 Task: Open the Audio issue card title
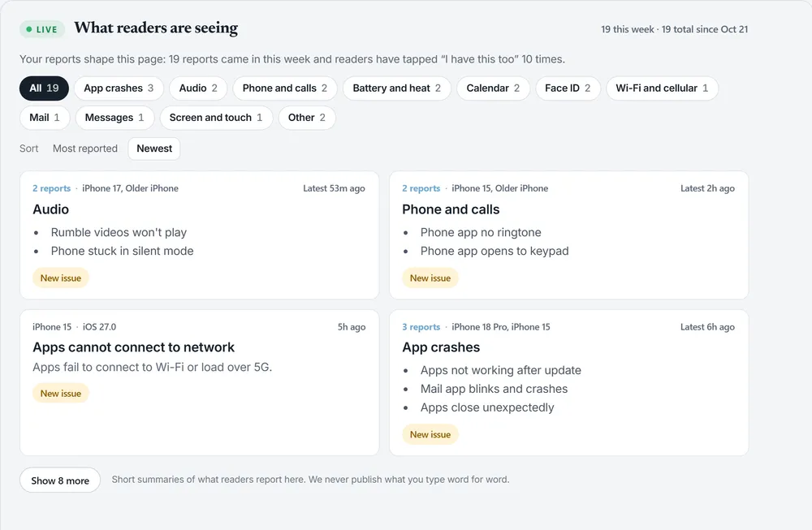pyautogui.click(x=50, y=209)
